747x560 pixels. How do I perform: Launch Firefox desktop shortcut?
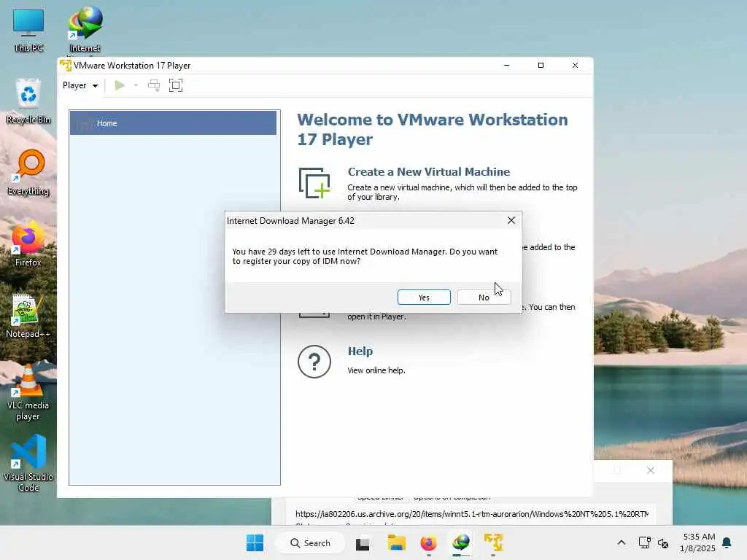[28, 244]
